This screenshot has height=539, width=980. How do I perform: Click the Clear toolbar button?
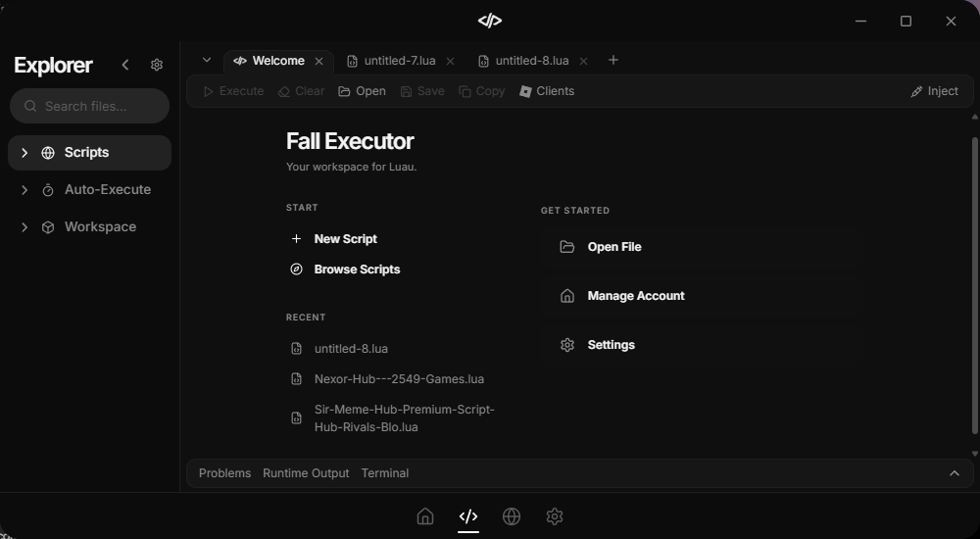coord(301,91)
